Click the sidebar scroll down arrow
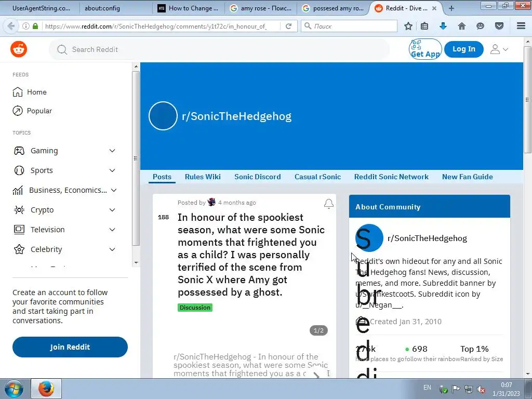 pos(136,262)
